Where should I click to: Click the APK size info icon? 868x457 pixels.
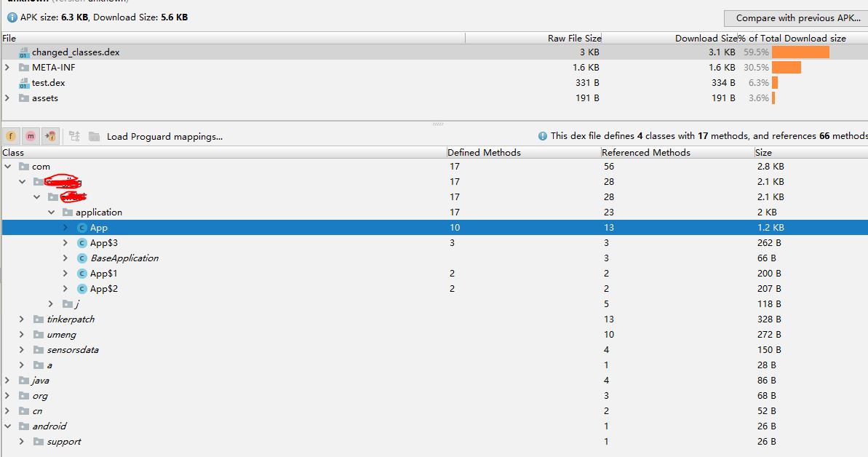(12, 17)
